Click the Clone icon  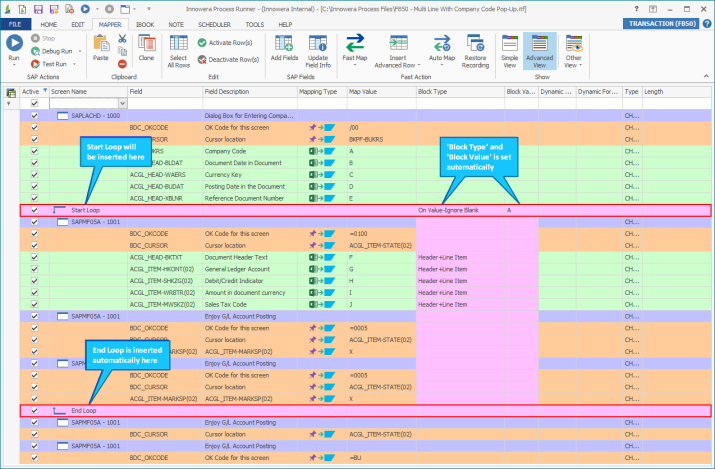point(146,46)
